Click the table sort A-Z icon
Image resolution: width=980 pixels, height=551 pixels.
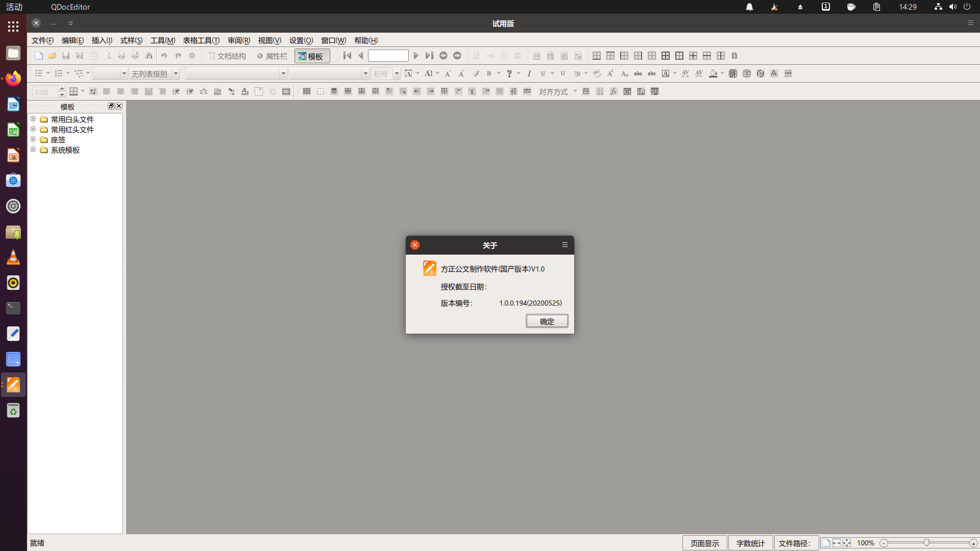(x=600, y=91)
